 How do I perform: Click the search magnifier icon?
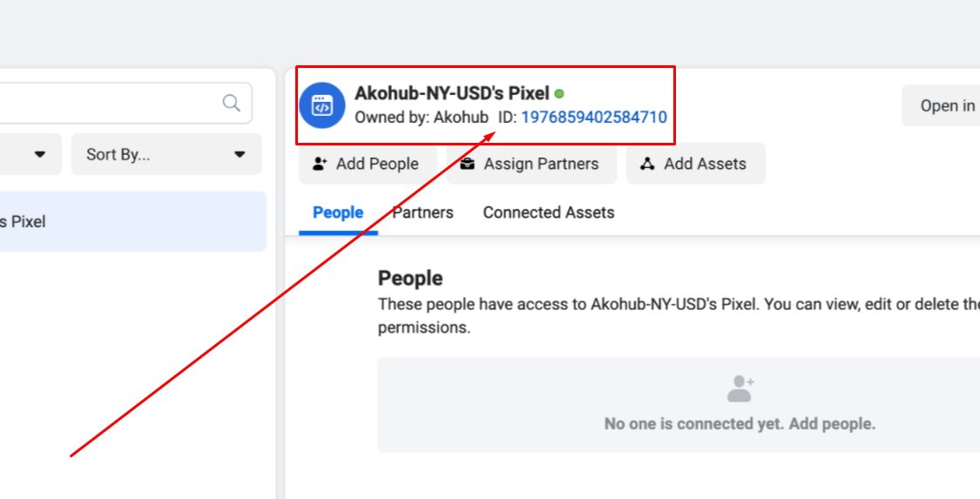point(231,103)
